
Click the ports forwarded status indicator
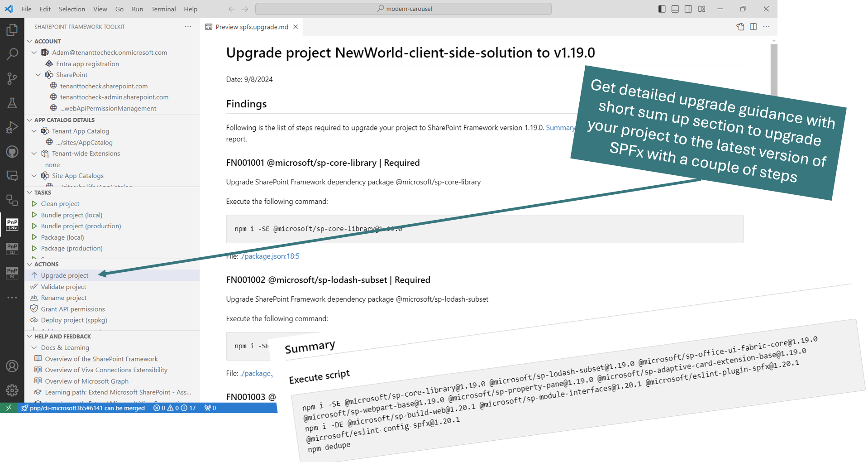click(x=210, y=408)
